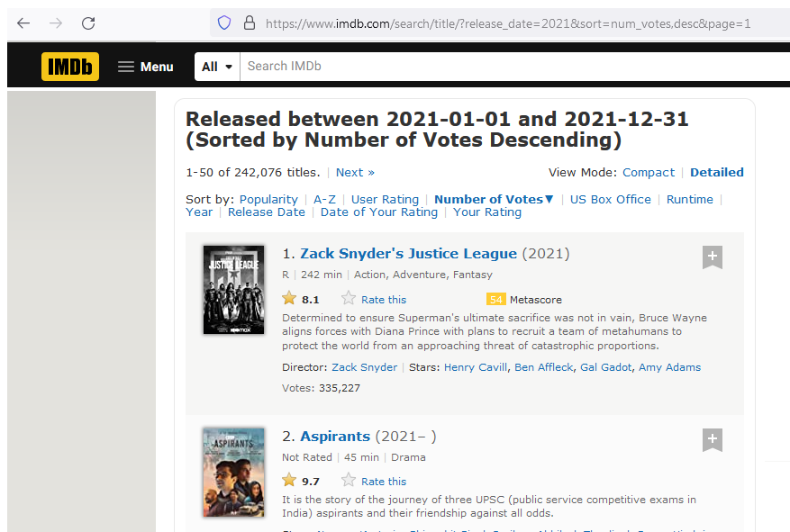Show site security info via padlock icon
Image resolution: width=790 pixels, height=532 pixels.
[249, 23]
